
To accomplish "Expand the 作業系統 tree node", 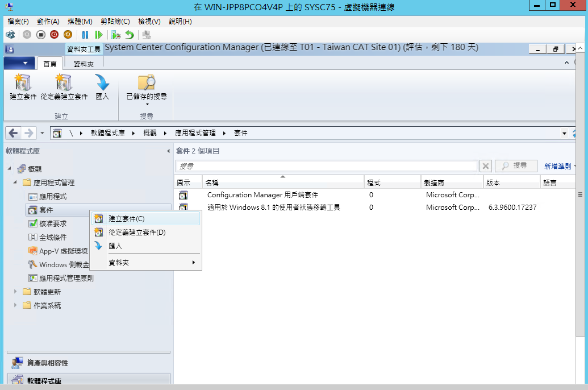I will (15, 305).
